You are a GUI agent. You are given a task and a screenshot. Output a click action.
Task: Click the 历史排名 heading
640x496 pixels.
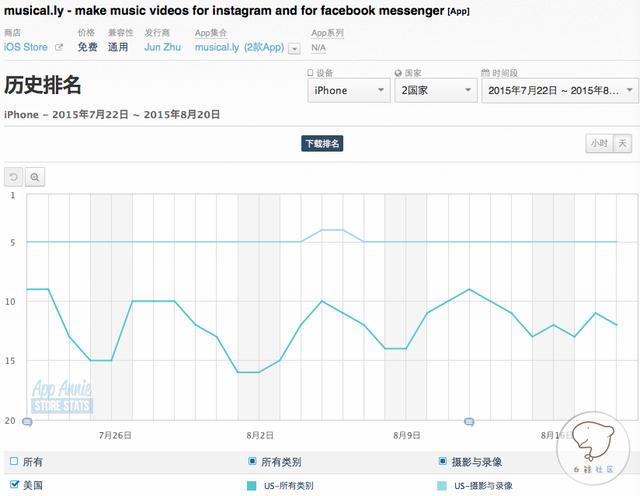click(42, 85)
